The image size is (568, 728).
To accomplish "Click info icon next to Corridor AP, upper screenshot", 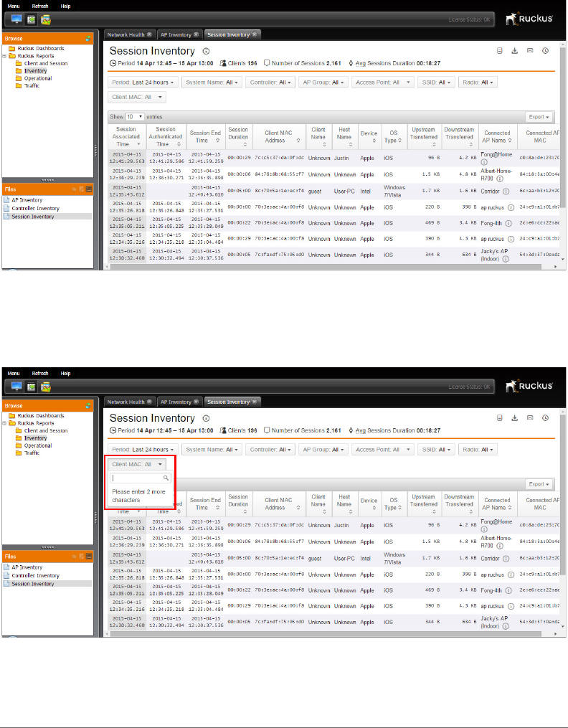I will pos(506,192).
